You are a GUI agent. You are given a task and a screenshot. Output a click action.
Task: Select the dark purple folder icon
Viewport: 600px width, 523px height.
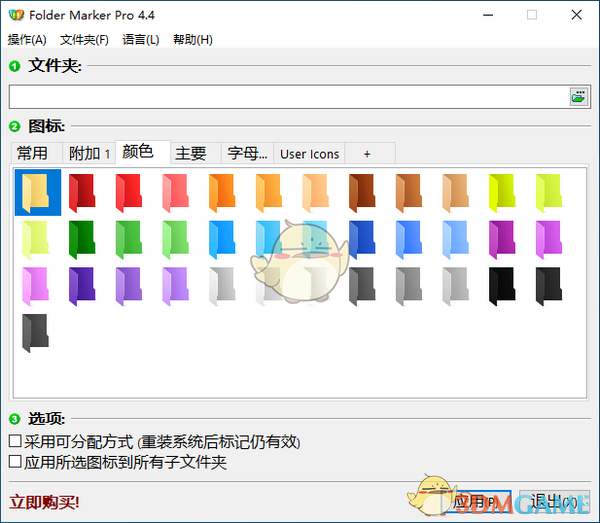pyautogui.click(x=82, y=286)
